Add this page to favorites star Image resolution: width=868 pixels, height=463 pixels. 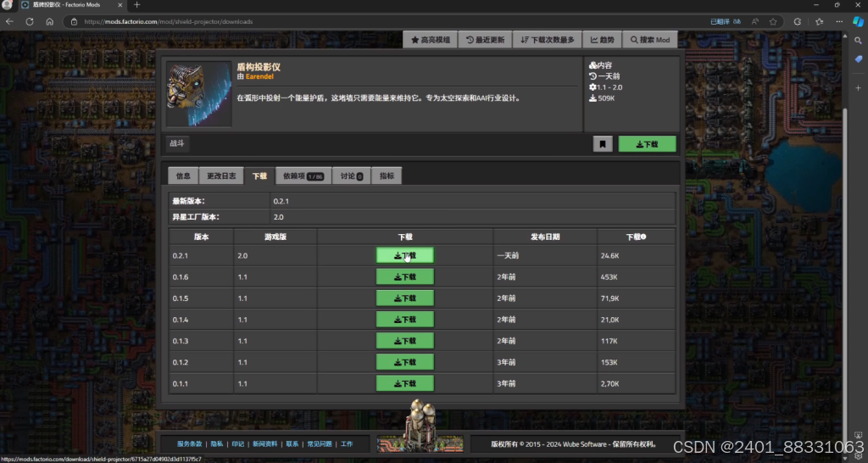[773, 21]
